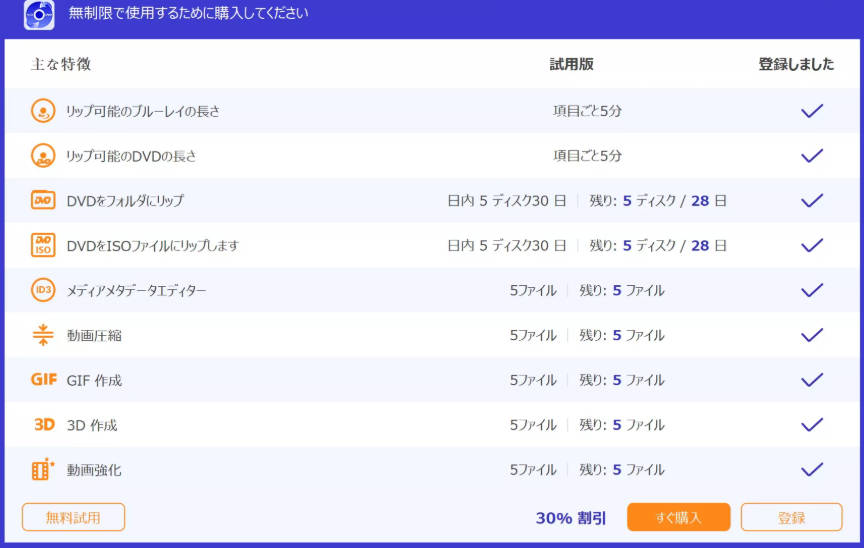Click checkmark in 動画強化 row

point(812,469)
